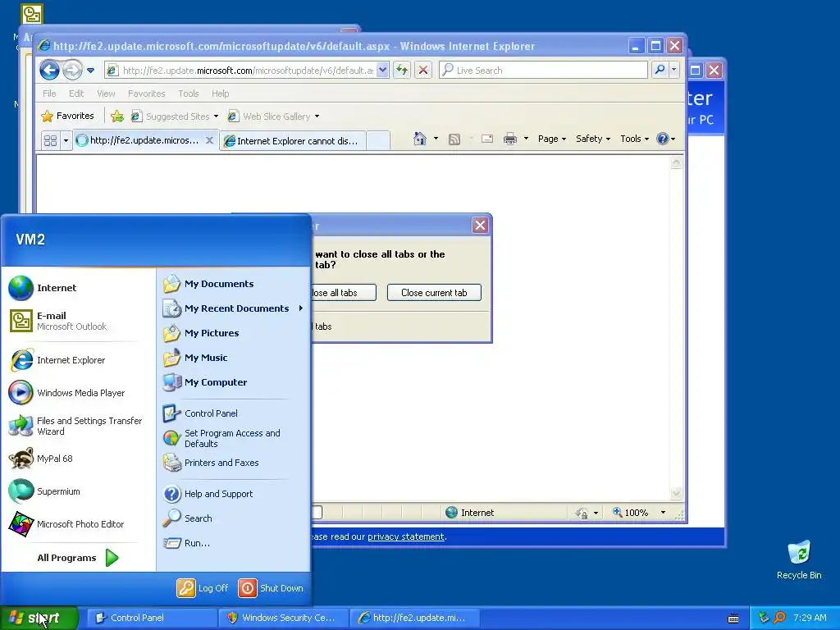Open the File menu
This screenshot has height=630, width=840.
(49, 94)
